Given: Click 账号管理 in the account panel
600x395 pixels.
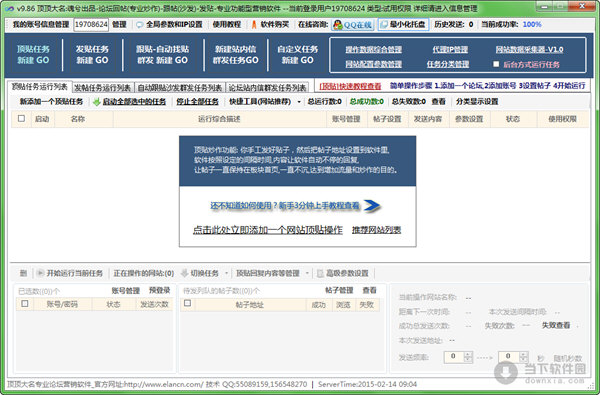Looking at the screenshot, I should [126, 291].
